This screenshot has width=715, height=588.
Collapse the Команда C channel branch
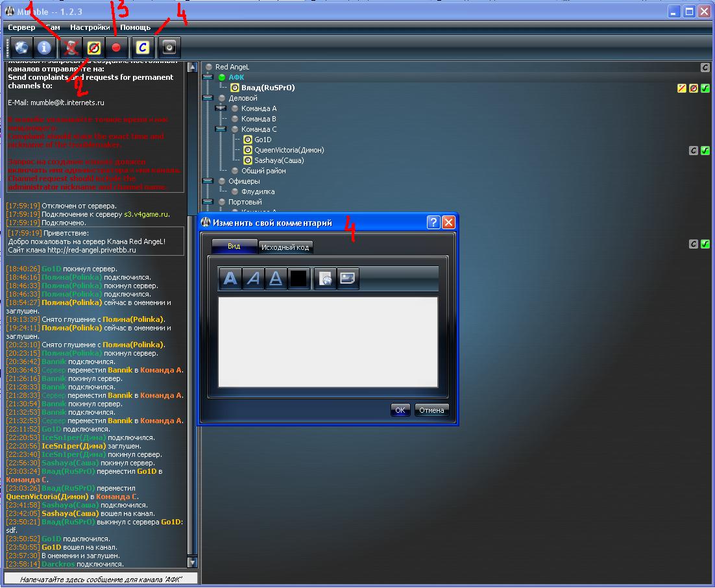[x=221, y=129]
